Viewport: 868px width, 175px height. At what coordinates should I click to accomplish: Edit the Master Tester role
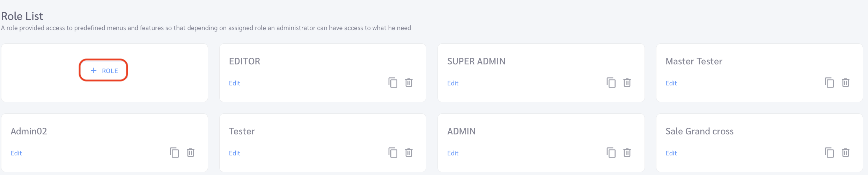671,83
